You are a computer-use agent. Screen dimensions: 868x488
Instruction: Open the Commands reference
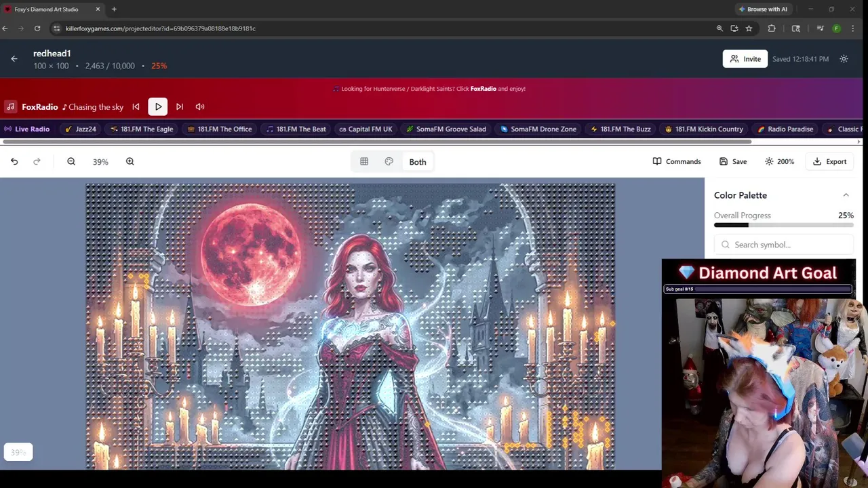click(x=677, y=161)
